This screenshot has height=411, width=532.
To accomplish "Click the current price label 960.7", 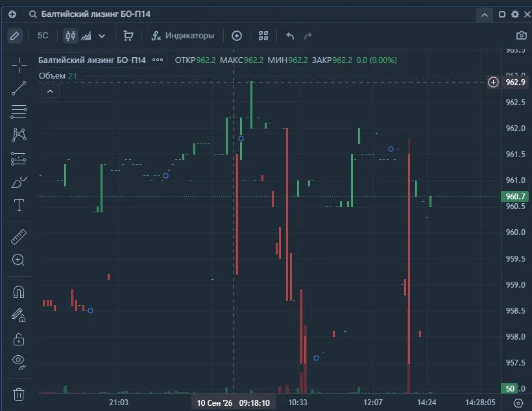I will [x=515, y=196].
